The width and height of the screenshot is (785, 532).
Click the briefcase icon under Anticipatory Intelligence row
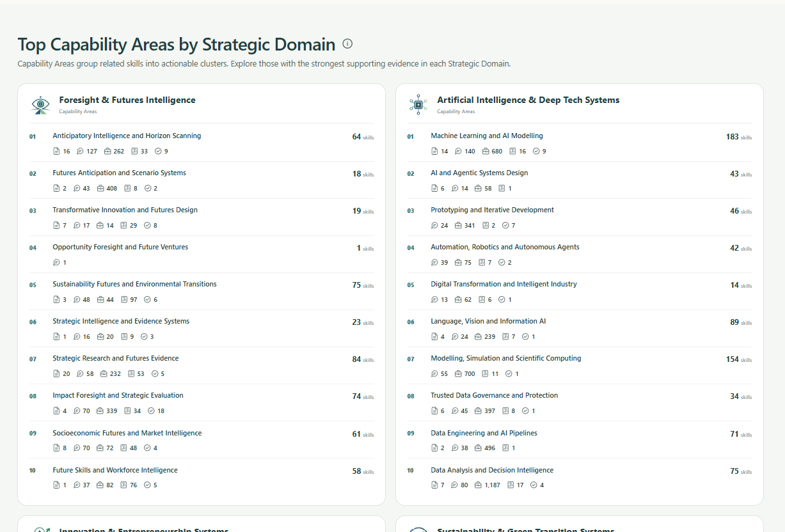click(106, 152)
